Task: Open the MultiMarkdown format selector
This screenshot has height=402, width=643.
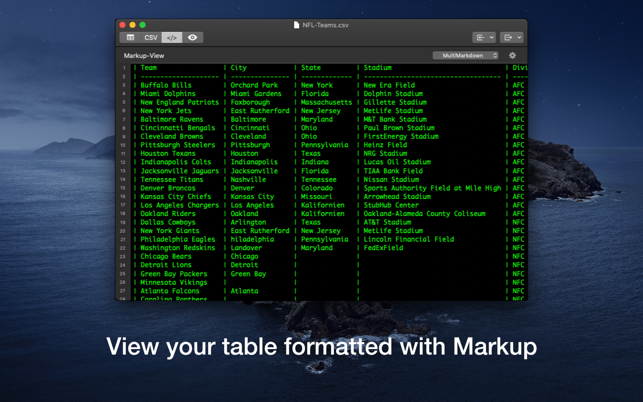Action: pos(465,55)
